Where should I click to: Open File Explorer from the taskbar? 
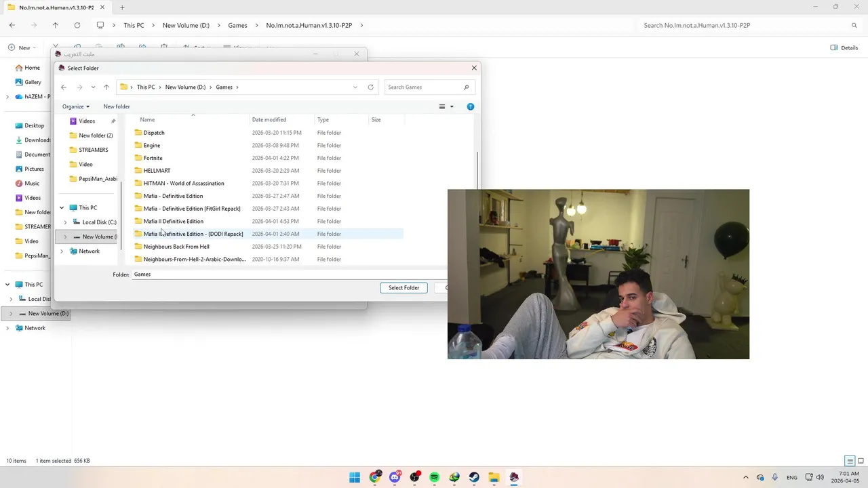(494, 477)
